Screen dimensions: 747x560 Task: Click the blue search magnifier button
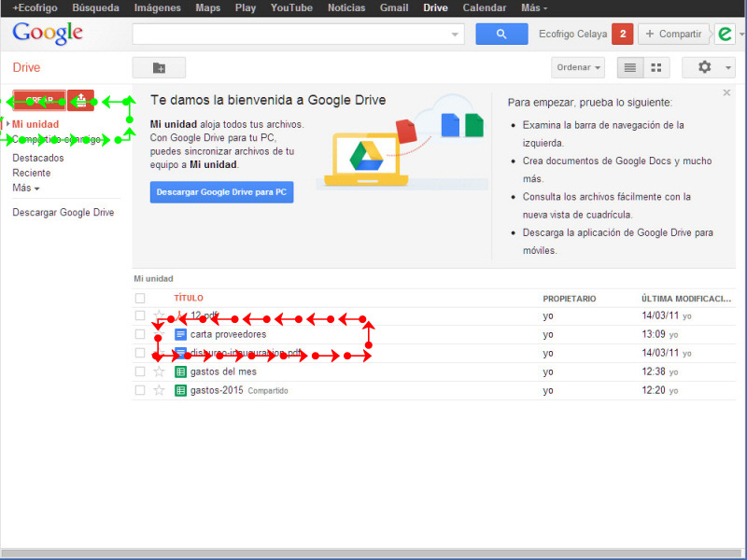[x=501, y=34]
